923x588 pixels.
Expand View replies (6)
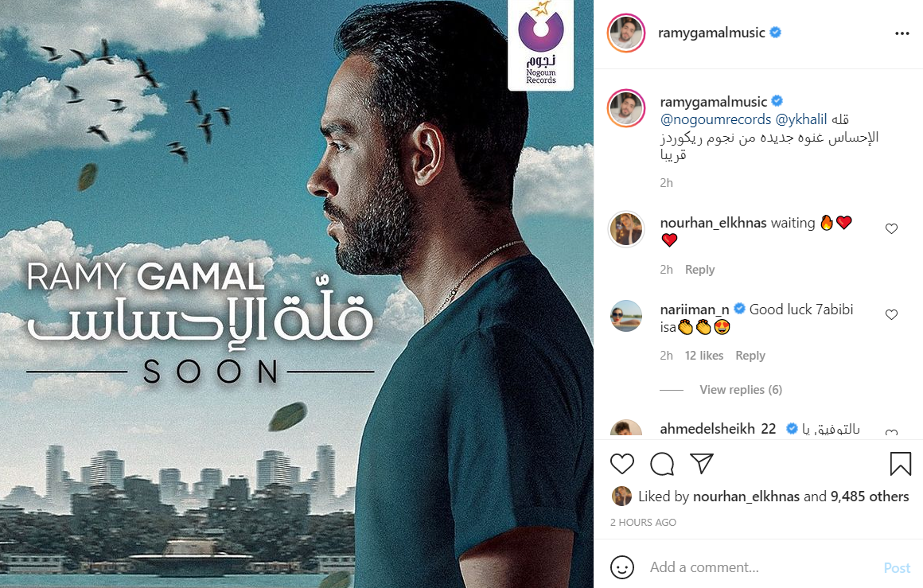pos(741,390)
